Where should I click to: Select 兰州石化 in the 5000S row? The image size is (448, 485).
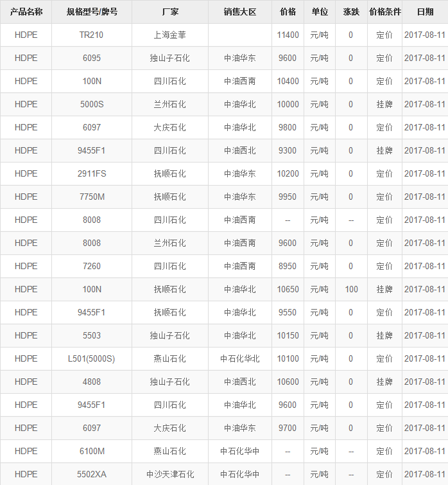click(170, 104)
